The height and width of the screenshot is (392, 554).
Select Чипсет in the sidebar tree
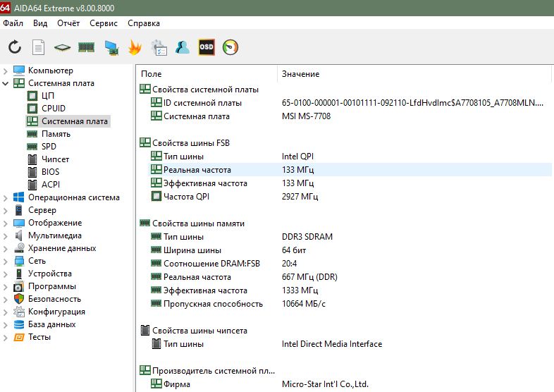tap(55, 159)
